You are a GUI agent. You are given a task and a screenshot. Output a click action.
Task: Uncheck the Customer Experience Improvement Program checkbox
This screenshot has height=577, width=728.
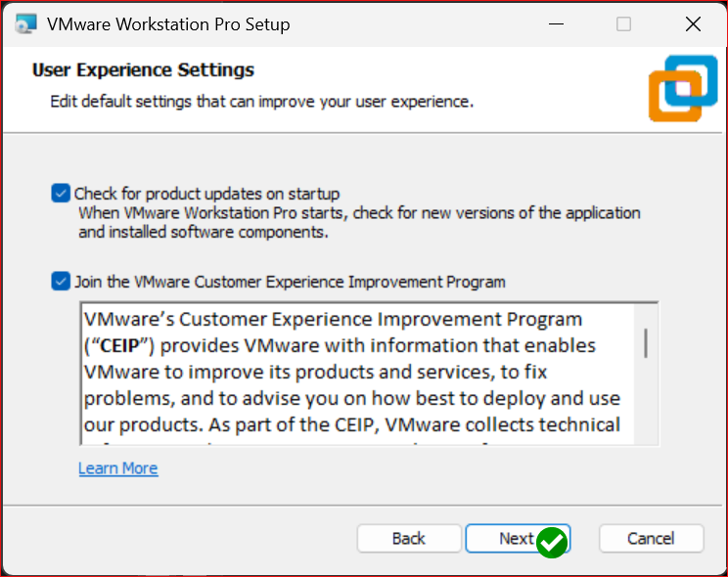(x=61, y=282)
